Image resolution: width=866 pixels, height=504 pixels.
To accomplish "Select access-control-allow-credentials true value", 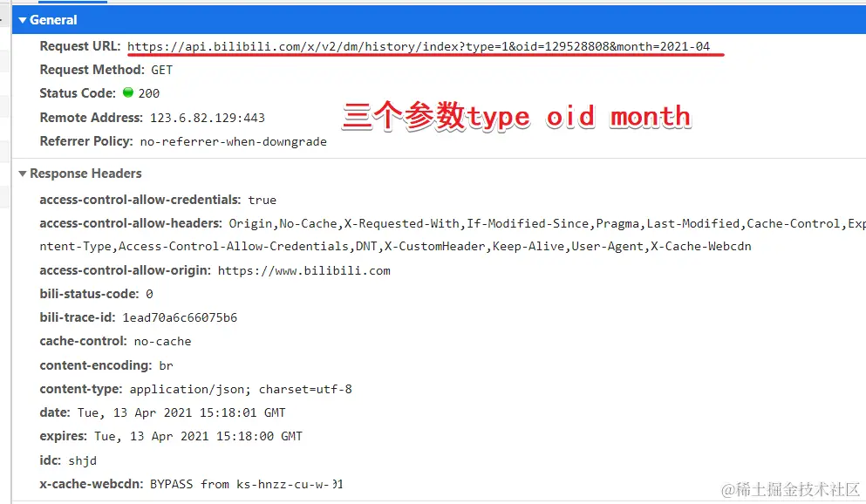I will (x=263, y=200).
